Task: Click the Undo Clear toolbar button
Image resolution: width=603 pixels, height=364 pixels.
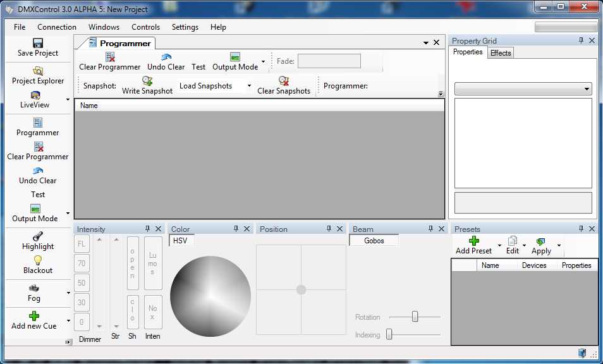Action: 166,62
